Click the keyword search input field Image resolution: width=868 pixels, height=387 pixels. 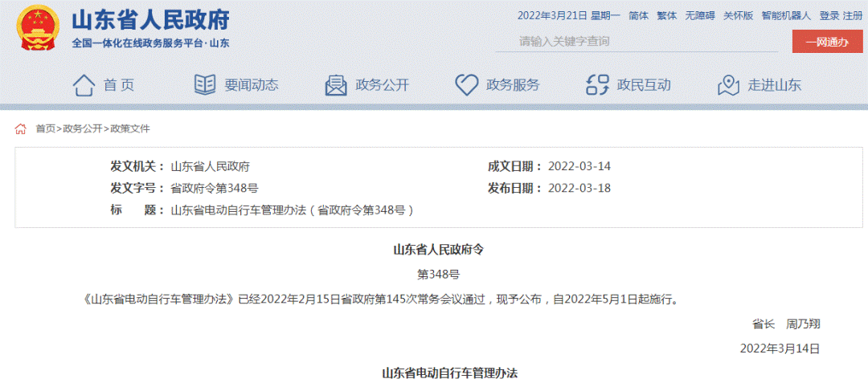[x=635, y=41]
